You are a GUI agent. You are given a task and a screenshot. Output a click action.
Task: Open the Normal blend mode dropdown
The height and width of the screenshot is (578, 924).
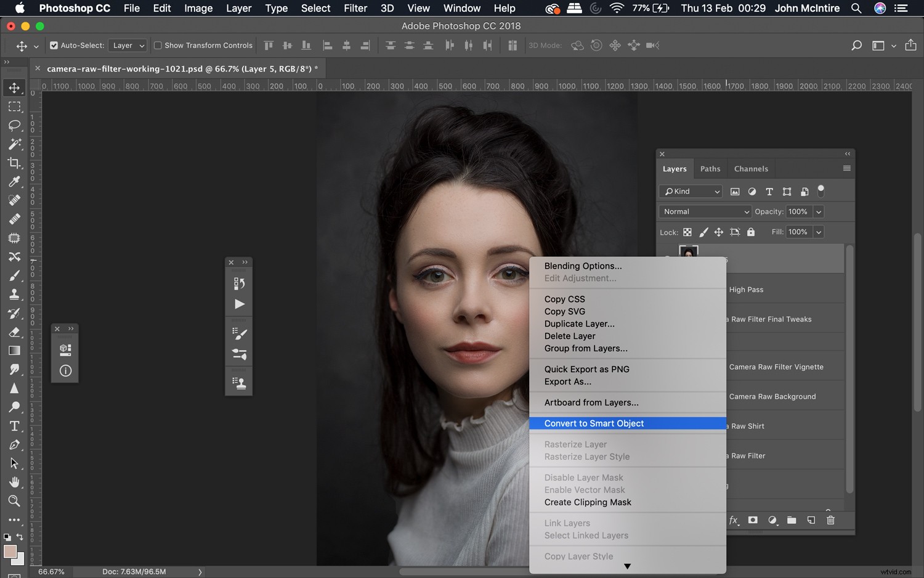[704, 211]
